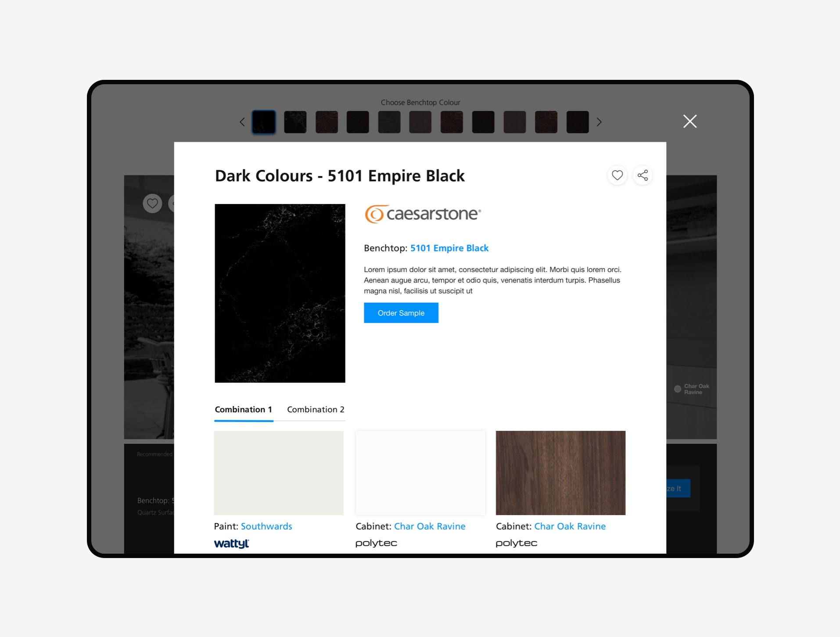The width and height of the screenshot is (840, 637).
Task: Close the overlay with the X icon
Action: (x=689, y=121)
